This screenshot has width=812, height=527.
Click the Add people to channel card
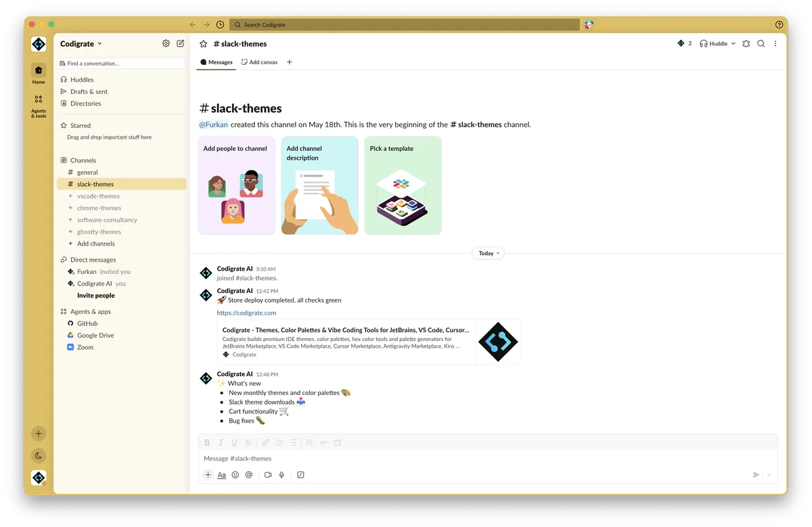click(x=236, y=185)
